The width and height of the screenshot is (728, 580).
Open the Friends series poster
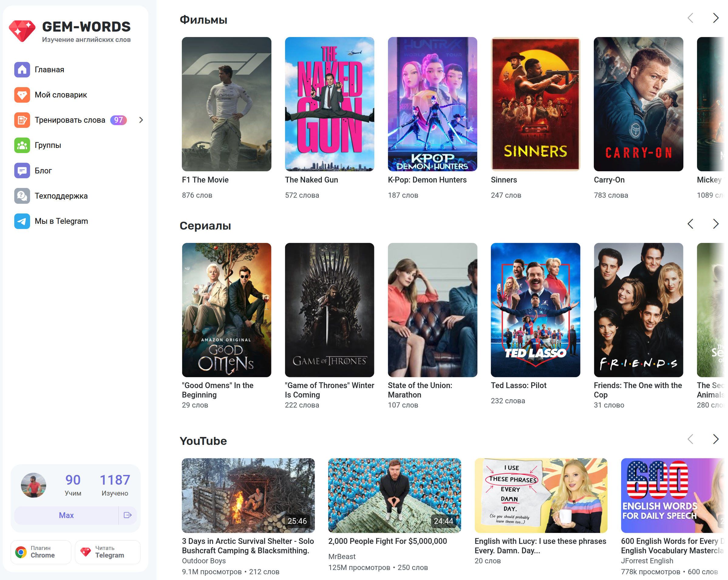[638, 310]
